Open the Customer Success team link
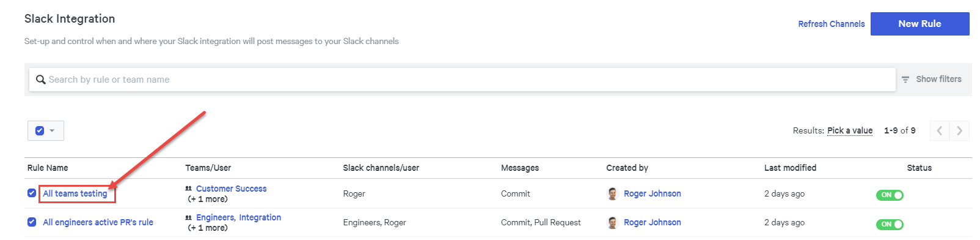 pos(231,189)
